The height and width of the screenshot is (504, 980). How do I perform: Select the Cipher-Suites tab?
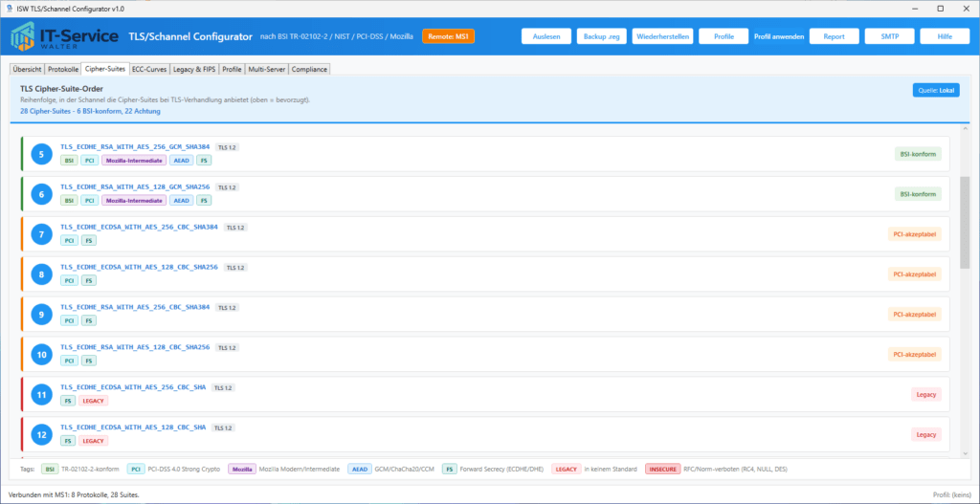pos(105,69)
